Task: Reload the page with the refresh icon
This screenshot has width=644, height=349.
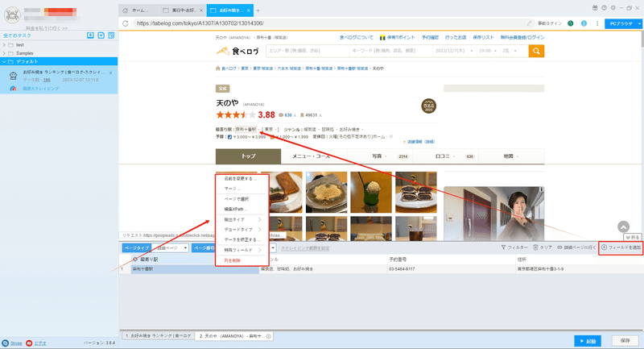Action: pyautogui.click(x=126, y=23)
